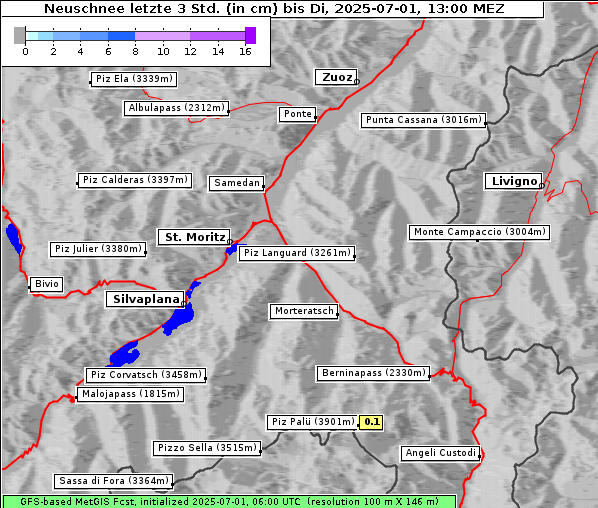Click the Albulapass (2312m) label

(x=177, y=108)
